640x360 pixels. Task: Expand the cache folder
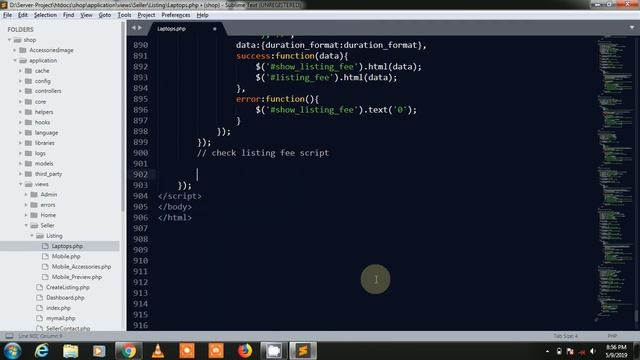click(x=20, y=71)
